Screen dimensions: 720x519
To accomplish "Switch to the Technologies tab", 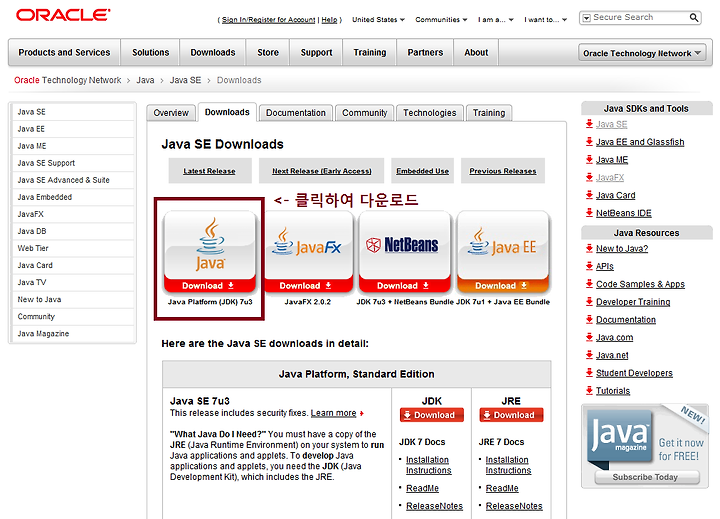I will pos(430,113).
